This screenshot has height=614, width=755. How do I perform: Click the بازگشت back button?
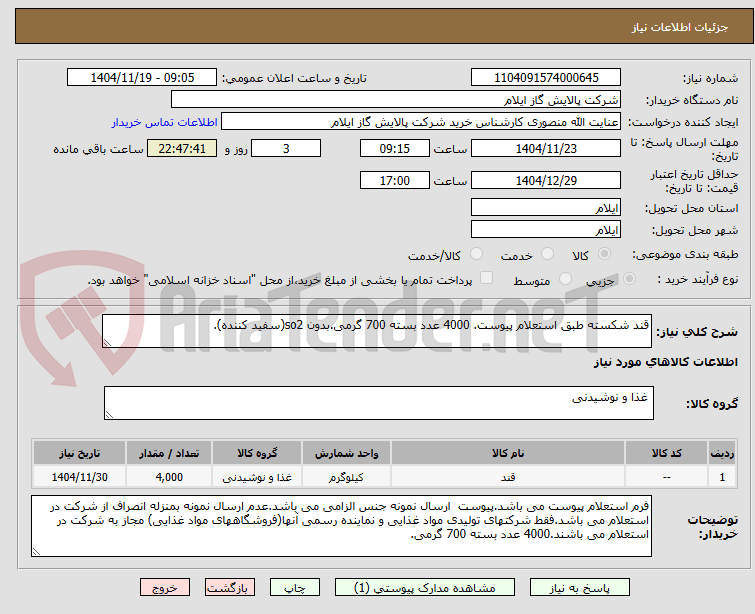pyautogui.click(x=230, y=588)
